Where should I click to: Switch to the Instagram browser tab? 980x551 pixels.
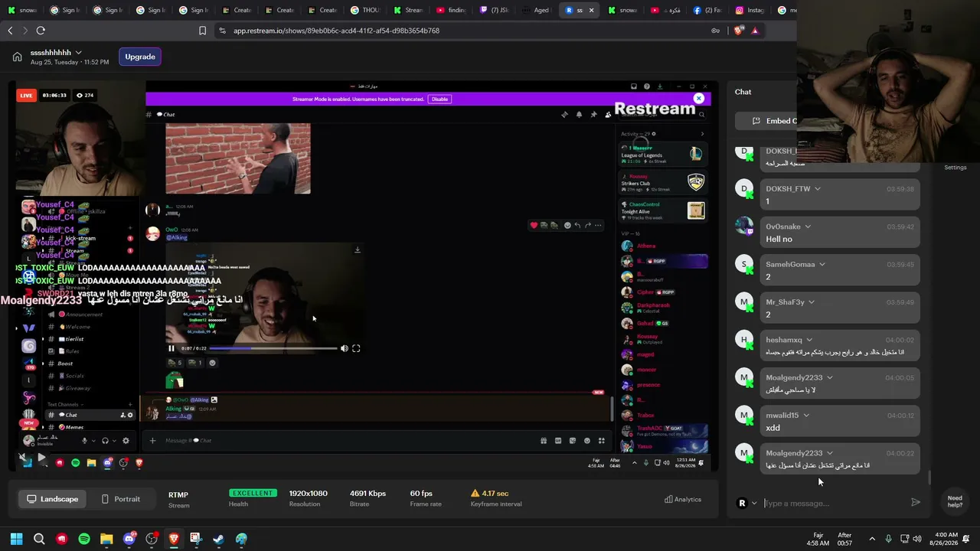coord(750,10)
